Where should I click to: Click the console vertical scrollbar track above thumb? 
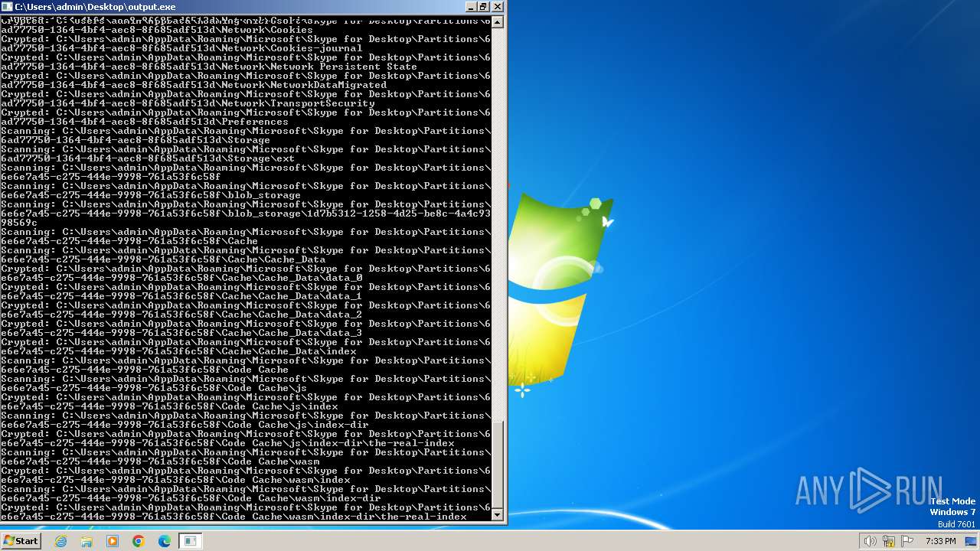(498, 224)
